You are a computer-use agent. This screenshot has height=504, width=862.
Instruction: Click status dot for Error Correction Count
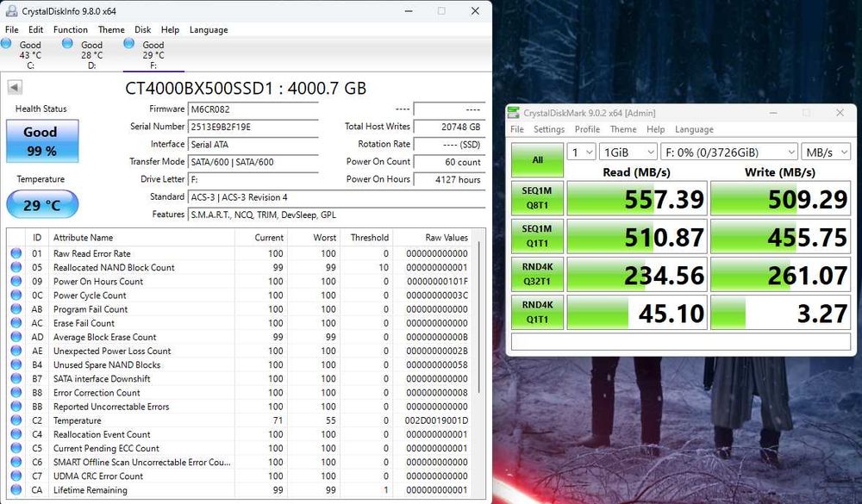coord(16,392)
